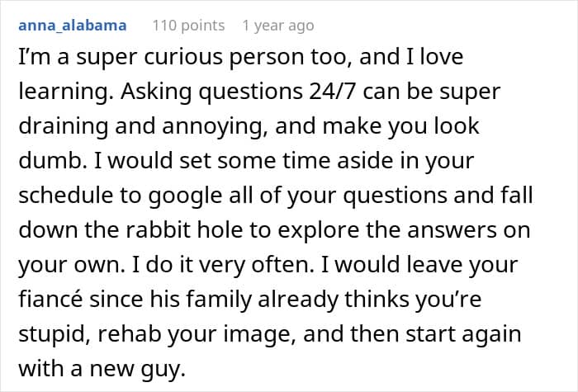Click the 110 points score label

pyautogui.click(x=188, y=26)
